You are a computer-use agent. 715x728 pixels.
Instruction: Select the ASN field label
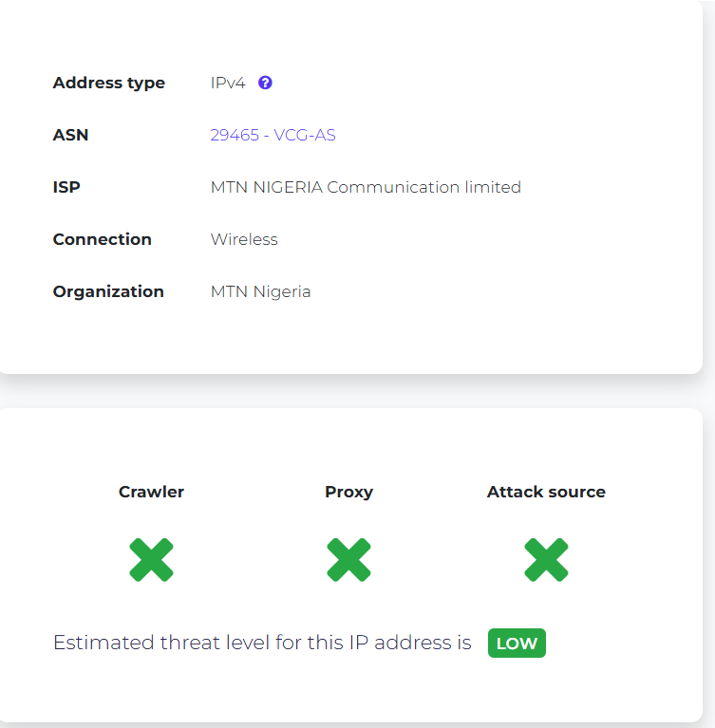tap(70, 135)
